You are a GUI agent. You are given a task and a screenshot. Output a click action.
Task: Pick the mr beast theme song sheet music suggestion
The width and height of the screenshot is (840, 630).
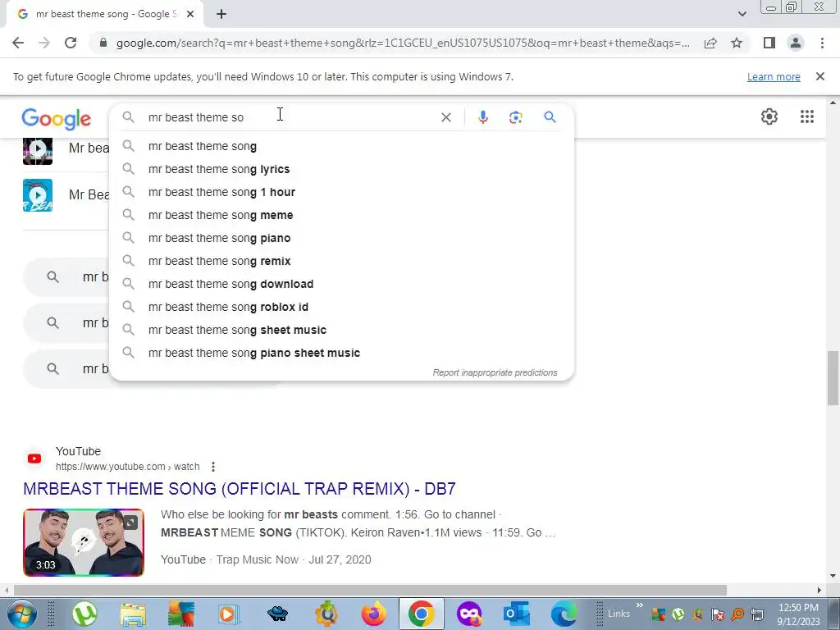pos(341,330)
